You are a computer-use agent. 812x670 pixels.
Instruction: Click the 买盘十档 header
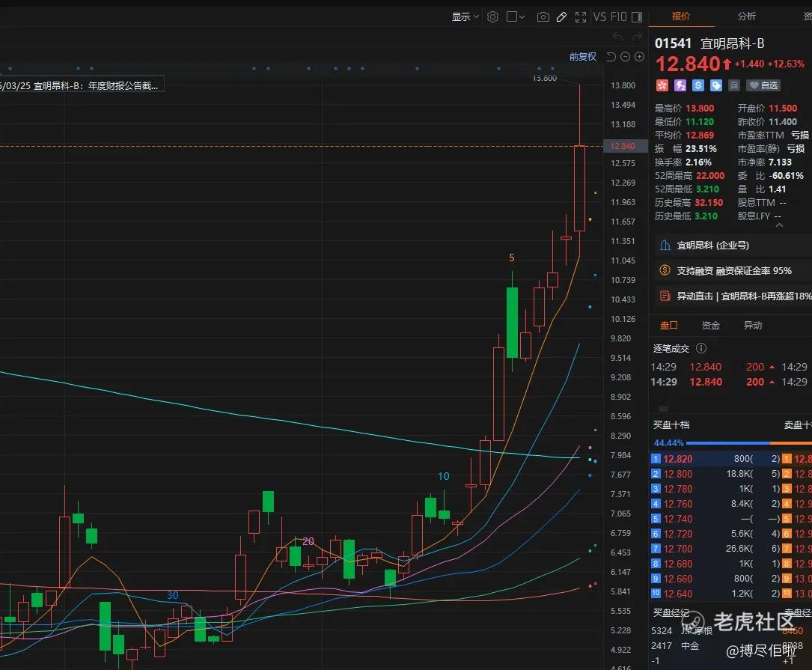(671, 425)
